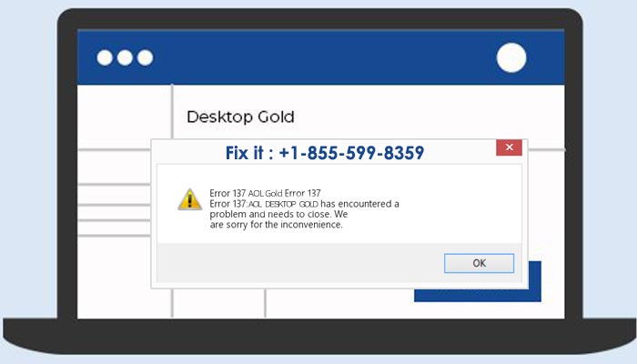Click OK in the Error 137 dialog

click(479, 263)
